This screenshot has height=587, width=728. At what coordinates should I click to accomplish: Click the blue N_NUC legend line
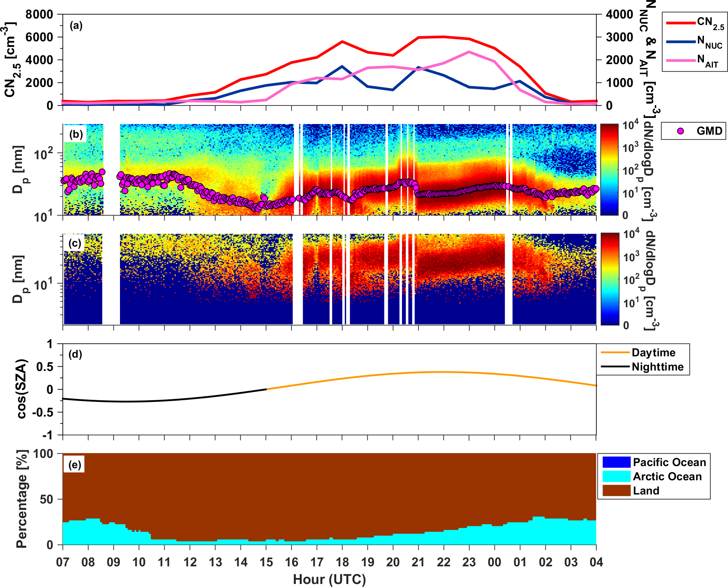click(x=680, y=42)
